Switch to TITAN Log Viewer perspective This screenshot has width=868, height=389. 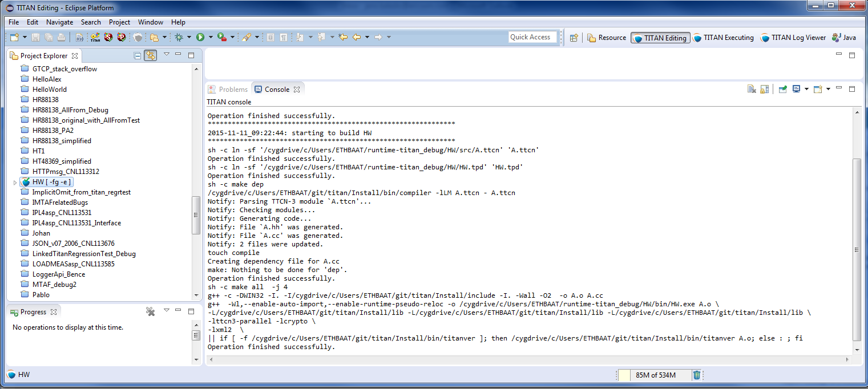pyautogui.click(x=793, y=38)
